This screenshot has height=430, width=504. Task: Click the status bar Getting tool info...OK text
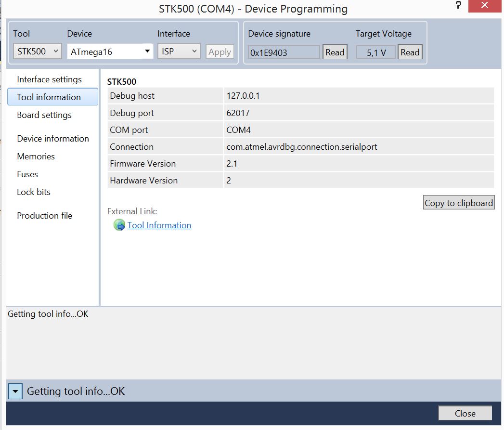pyautogui.click(x=76, y=391)
